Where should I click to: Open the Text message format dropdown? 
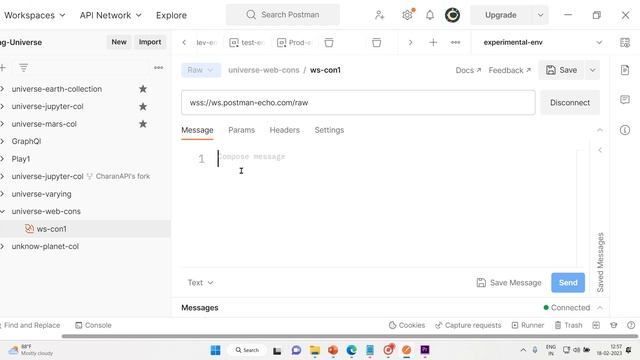click(x=200, y=282)
